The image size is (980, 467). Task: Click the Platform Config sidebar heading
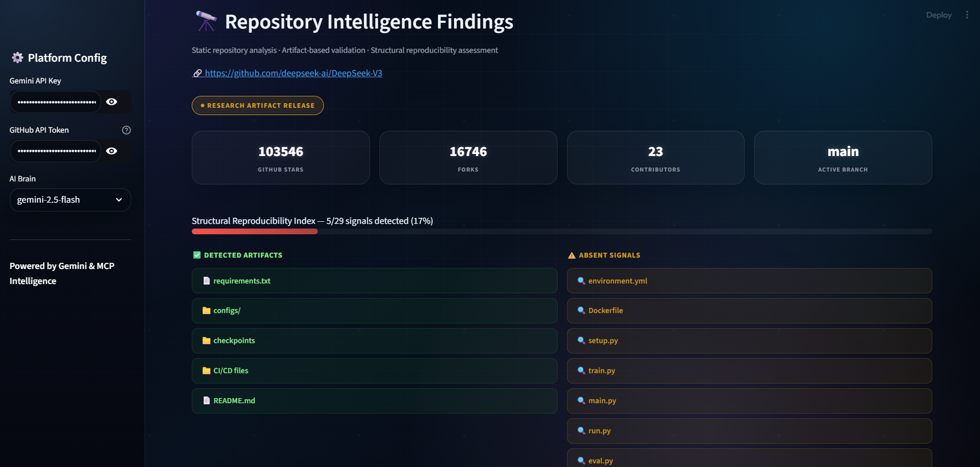[67, 58]
